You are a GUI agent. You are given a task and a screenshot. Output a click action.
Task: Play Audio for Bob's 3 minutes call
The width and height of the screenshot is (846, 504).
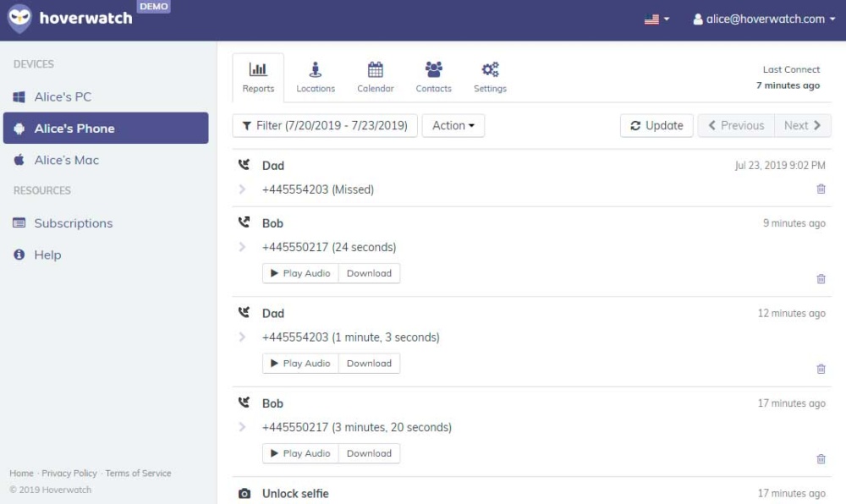(300, 453)
